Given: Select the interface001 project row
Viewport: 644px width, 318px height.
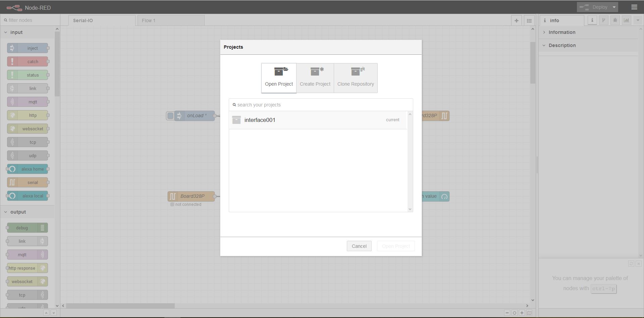Looking at the screenshot, I should coord(318,120).
